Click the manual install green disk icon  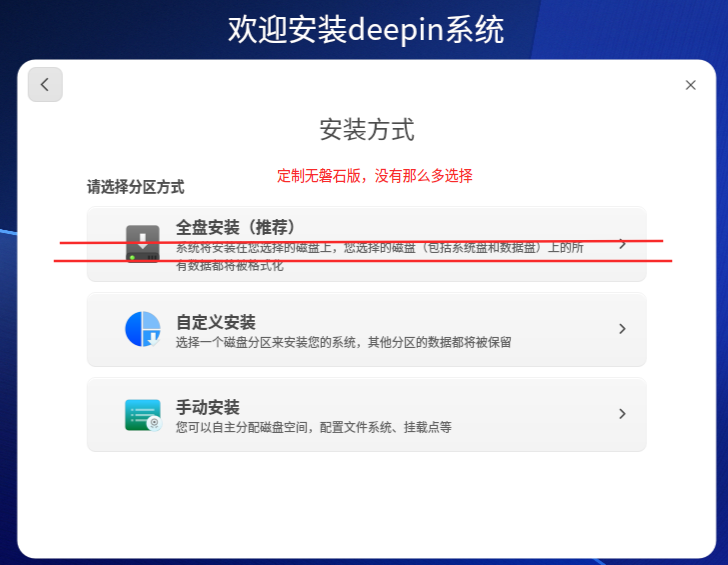click(x=143, y=415)
